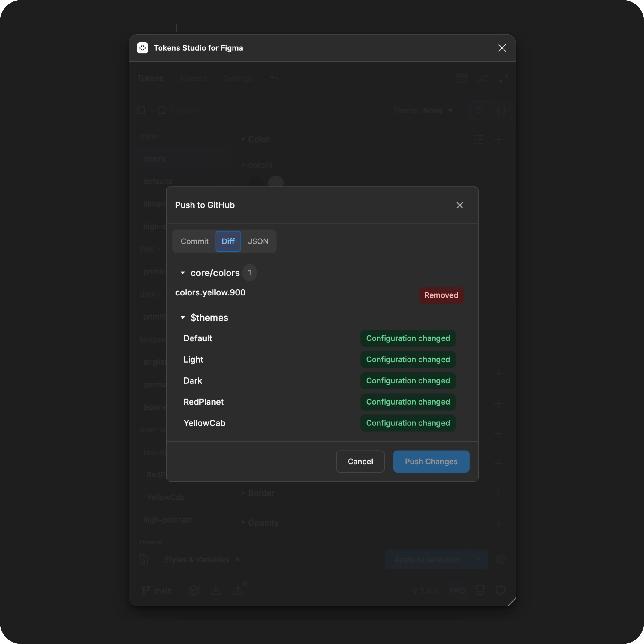This screenshot has width=644, height=644.
Task: Switch to the Commit tab
Action: coord(194,241)
